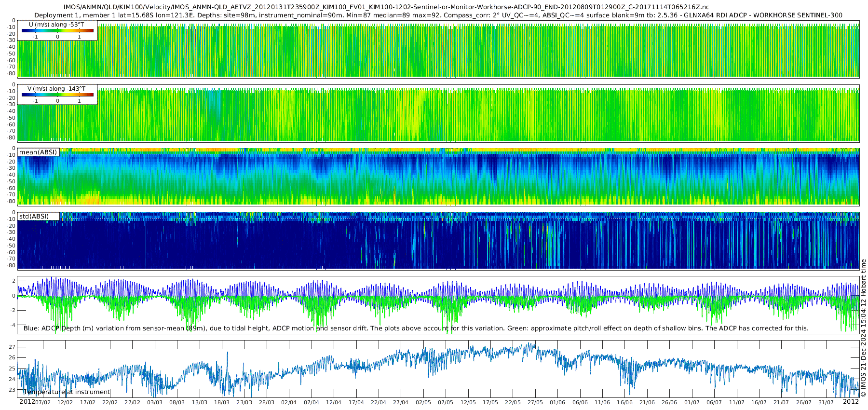Click the 22/05 date tick label

[513, 402]
